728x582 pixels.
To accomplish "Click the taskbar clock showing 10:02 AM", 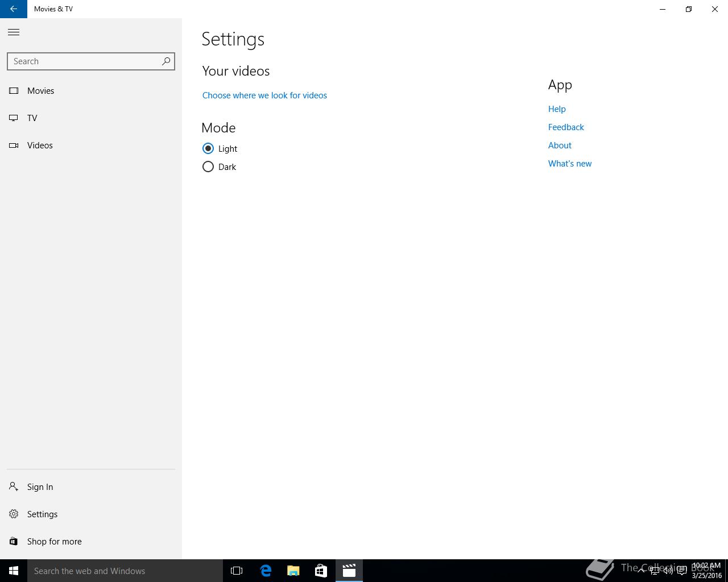I will pyautogui.click(x=706, y=571).
